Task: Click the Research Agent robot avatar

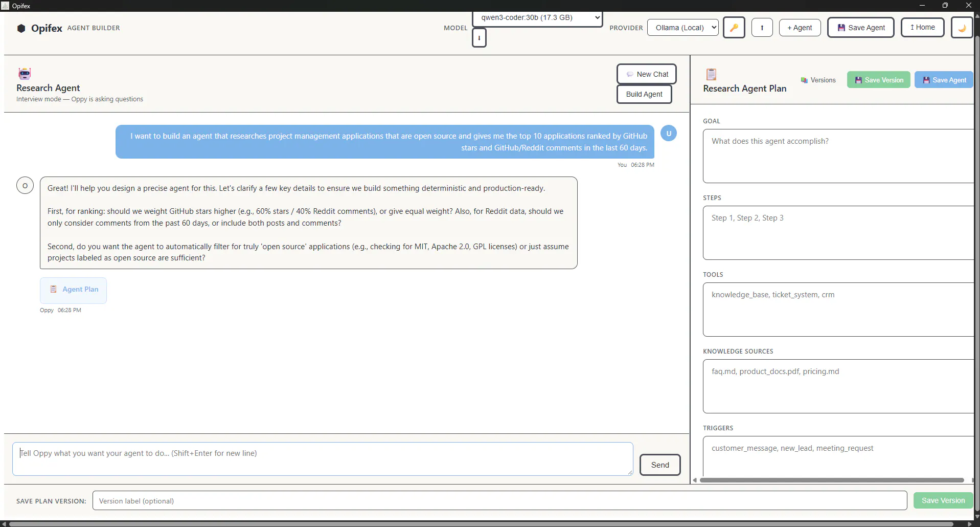Action: tap(25, 74)
